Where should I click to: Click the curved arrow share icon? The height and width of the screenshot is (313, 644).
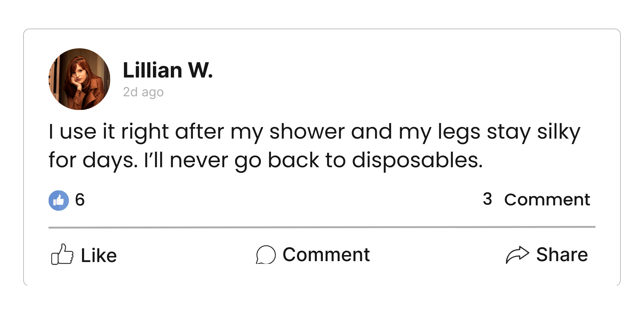tap(517, 255)
